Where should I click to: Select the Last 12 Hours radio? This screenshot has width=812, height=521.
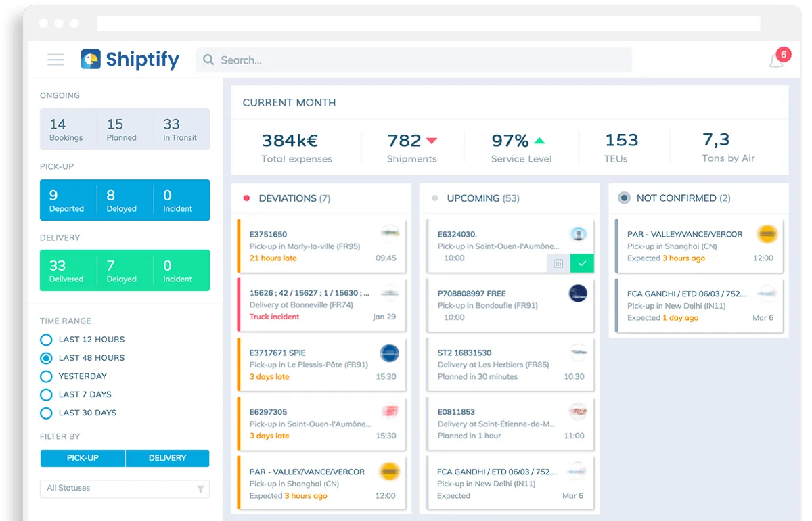tap(46, 340)
